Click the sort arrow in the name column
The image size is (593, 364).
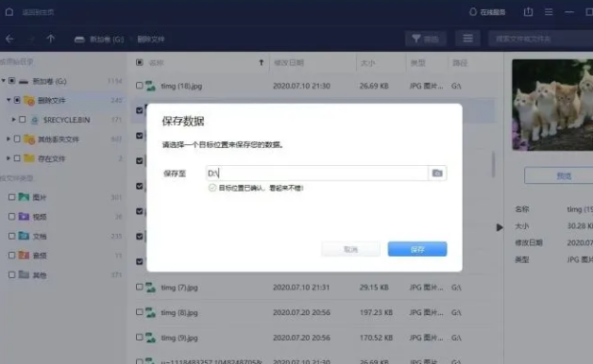pyautogui.click(x=262, y=62)
